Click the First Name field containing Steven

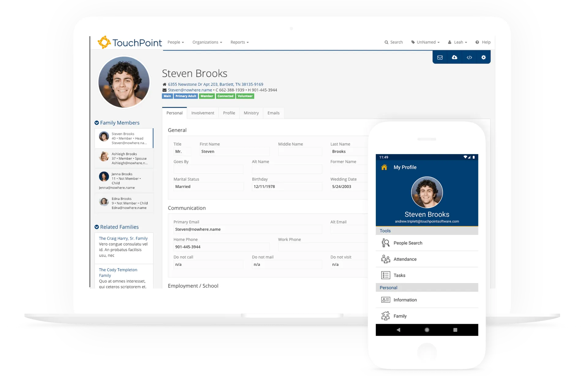point(235,152)
